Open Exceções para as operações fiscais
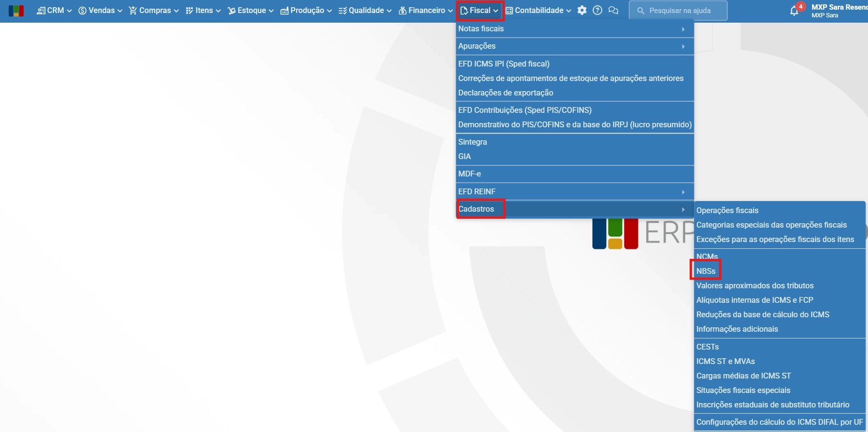The width and height of the screenshot is (868, 432). coord(780,239)
